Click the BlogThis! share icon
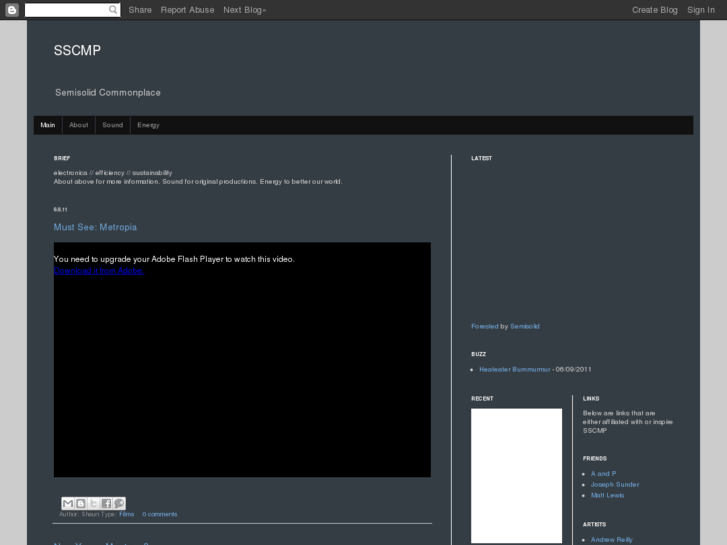 tap(81, 503)
